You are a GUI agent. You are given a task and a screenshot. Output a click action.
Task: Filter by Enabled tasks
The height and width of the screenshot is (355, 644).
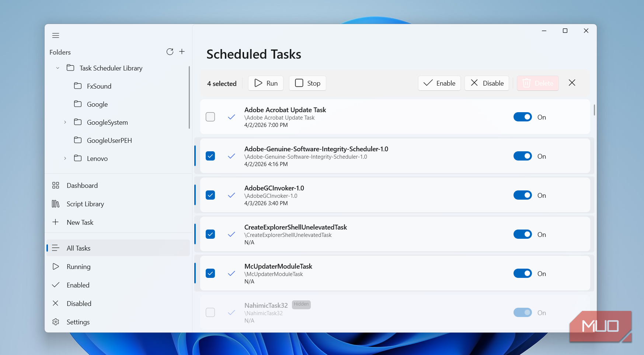click(x=118, y=285)
